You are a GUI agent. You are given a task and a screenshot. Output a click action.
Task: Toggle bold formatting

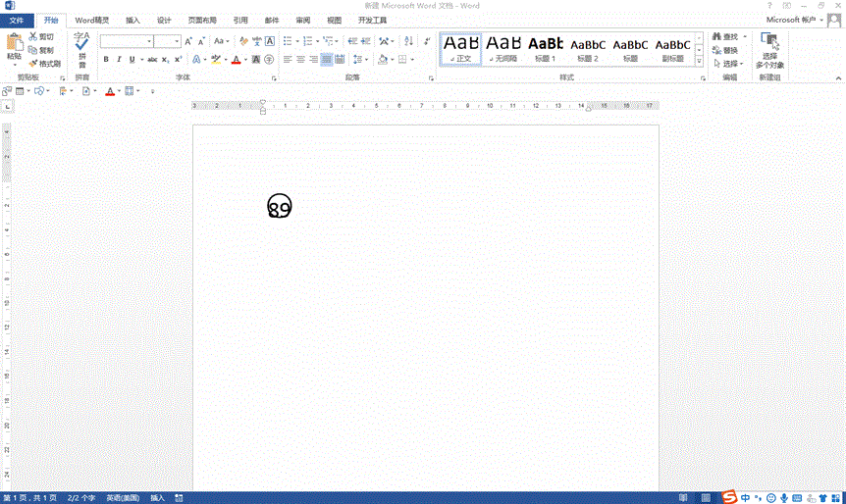[x=106, y=60]
